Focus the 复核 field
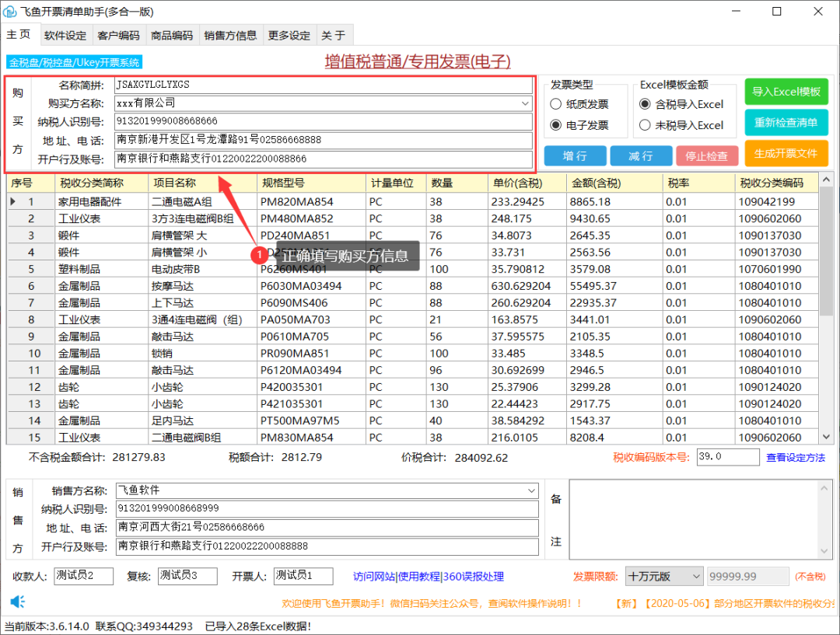This screenshot has width=840, height=635. [x=187, y=576]
